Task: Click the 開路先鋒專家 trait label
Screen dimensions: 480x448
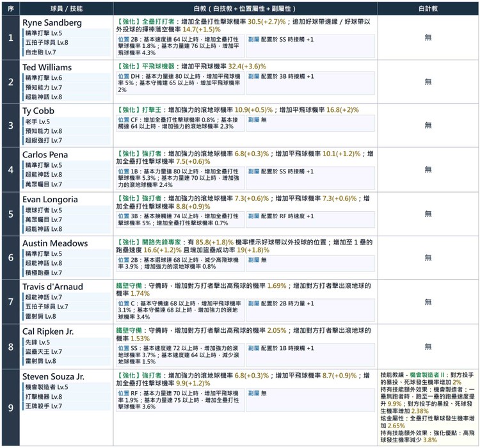Action: tap(161, 242)
